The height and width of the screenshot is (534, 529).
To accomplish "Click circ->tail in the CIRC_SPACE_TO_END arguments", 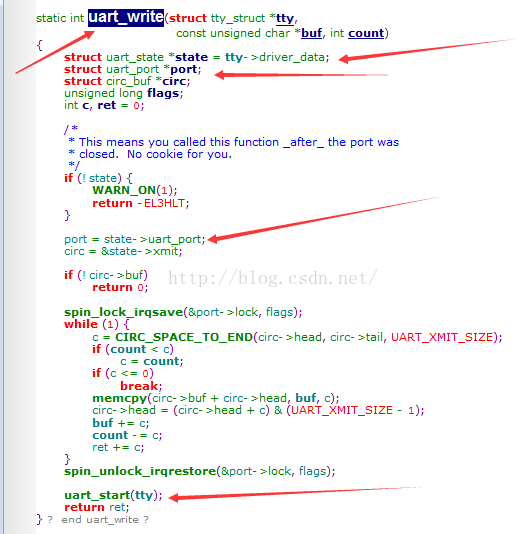I will click(357, 337).
